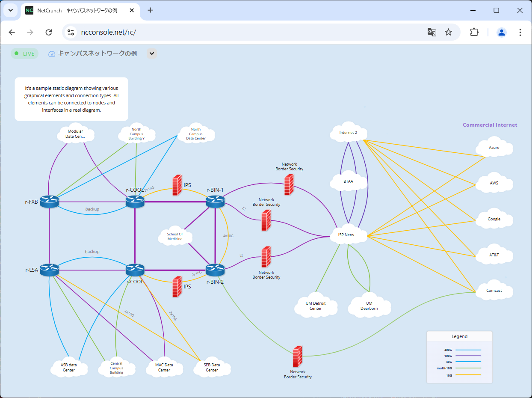Click the ASB data Center cloud
Image resolution: width=532 pixels, height=398 pixels.
coord(69,368)
